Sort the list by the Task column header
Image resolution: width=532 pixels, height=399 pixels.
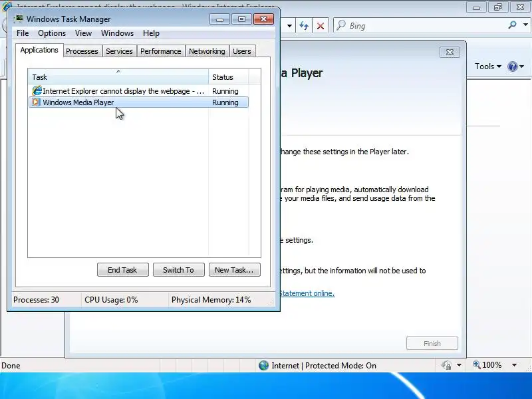pos(118,76)
